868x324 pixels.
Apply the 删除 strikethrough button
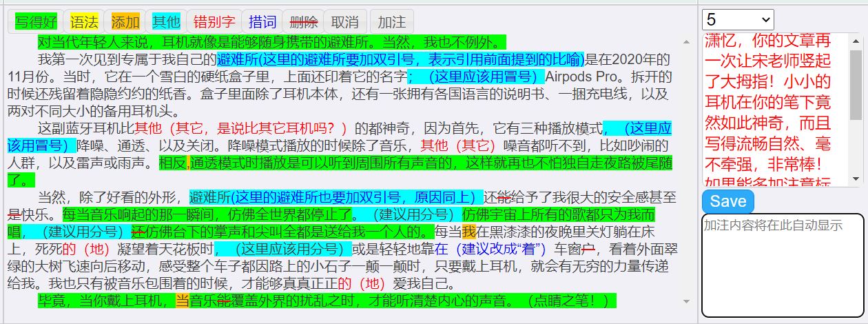coord(304,21)
